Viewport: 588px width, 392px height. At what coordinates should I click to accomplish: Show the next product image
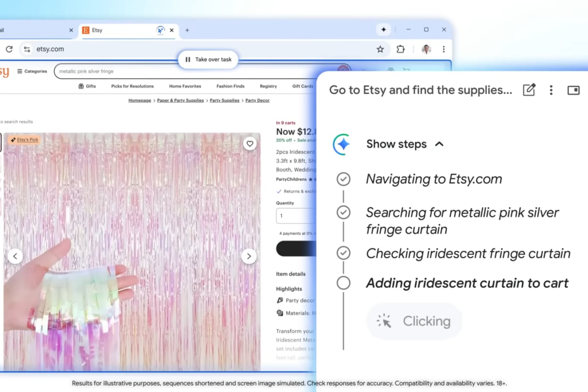click(x=249, y=256)
